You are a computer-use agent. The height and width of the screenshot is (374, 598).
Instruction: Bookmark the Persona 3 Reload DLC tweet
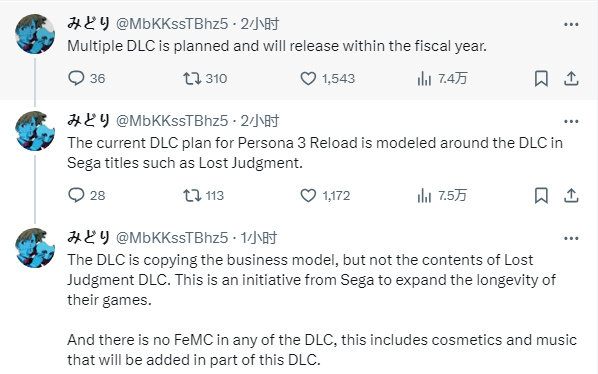(541, 196)
